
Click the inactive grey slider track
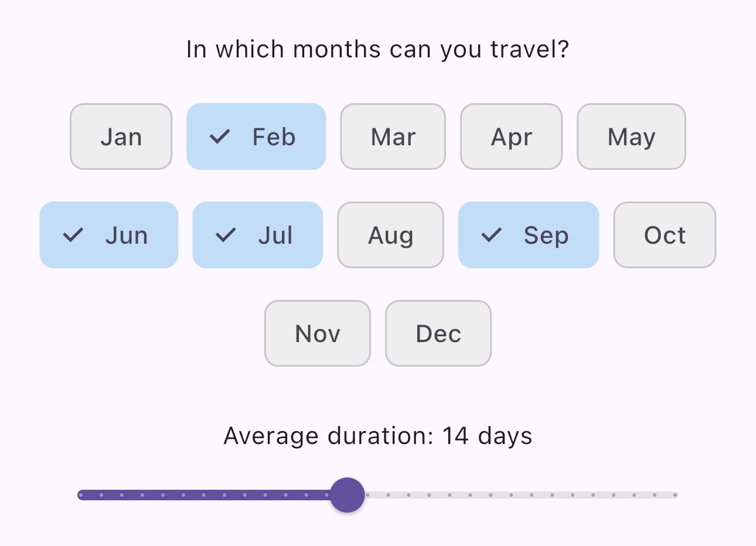pyautogui.click(x=522, y=495)
